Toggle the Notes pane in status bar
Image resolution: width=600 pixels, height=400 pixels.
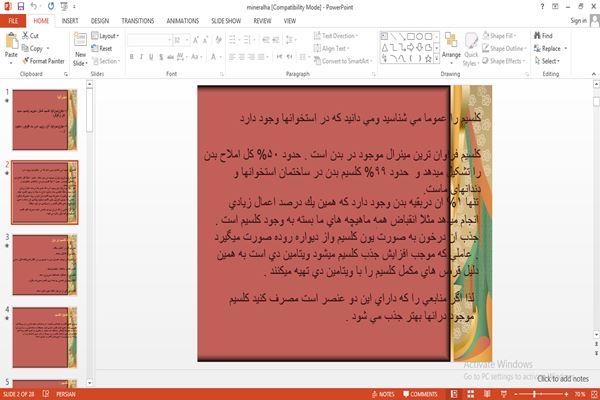383,394
